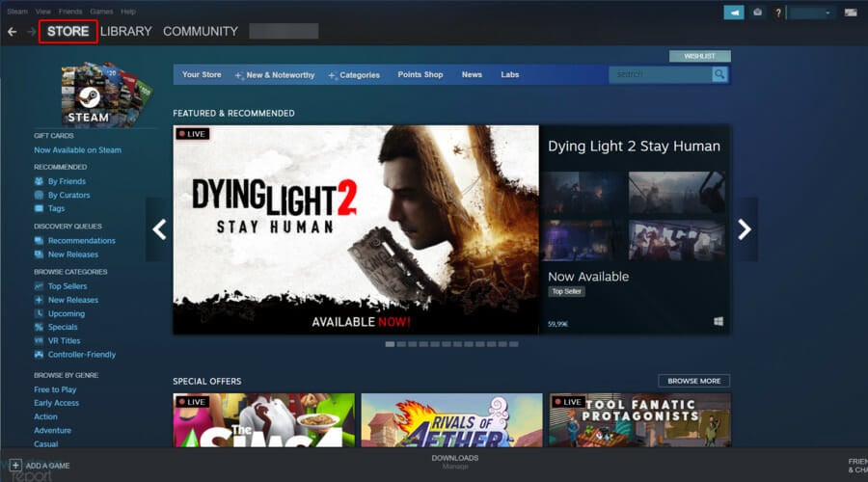
Task: Click the Top Sellers chart icon
Action: (x=39, y=286)
